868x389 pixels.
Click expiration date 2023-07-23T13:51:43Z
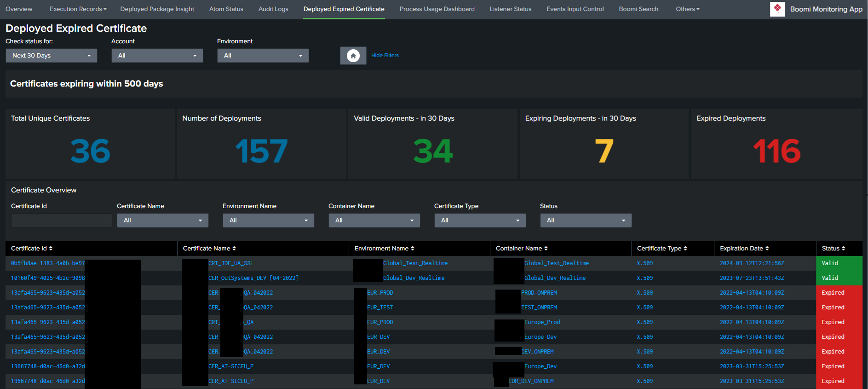[x=752, y=278]
